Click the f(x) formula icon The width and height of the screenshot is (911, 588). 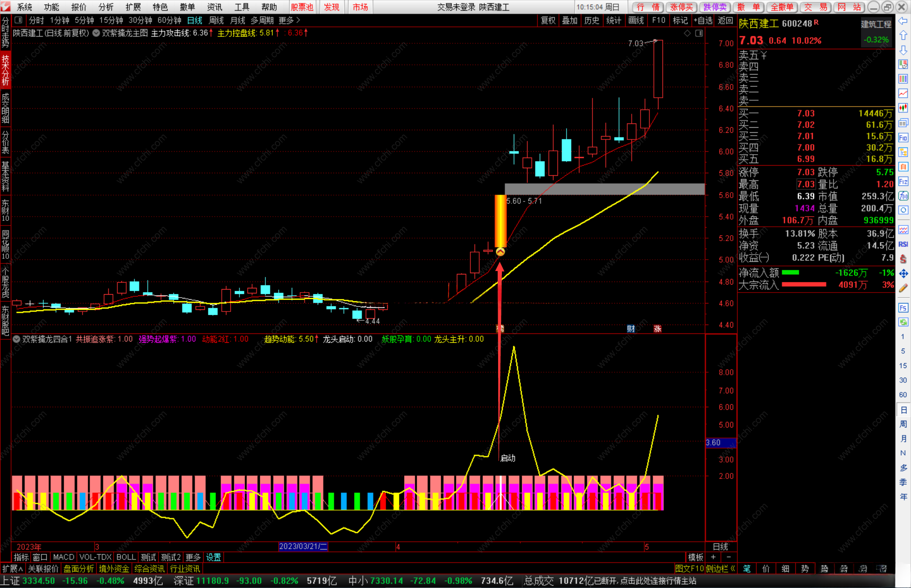tap(903, 196)
